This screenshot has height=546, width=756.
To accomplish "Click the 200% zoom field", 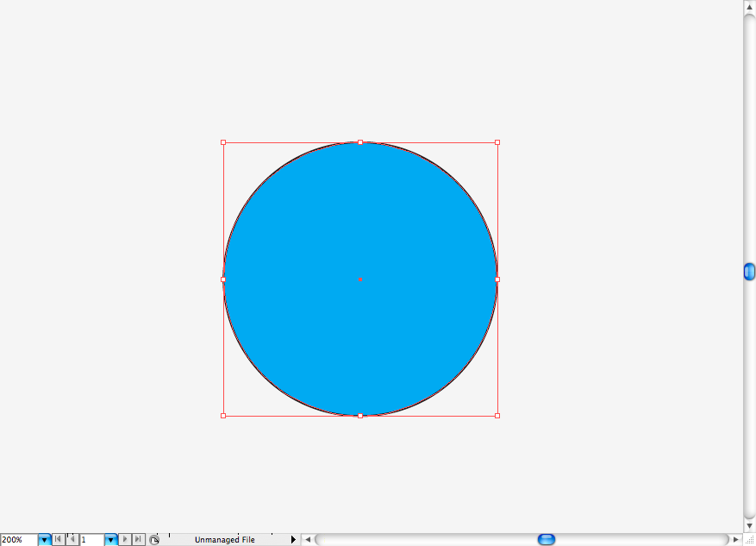I will (19, 540).
